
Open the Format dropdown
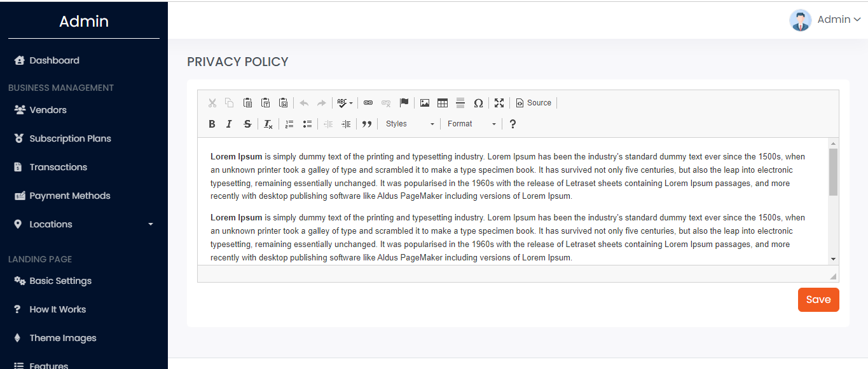tap(471, 124)
